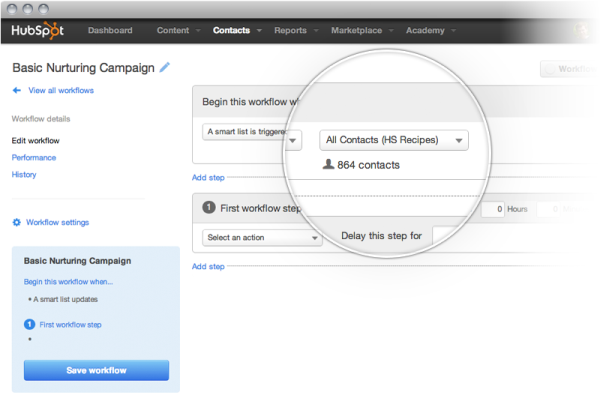
Task: Open the All Contacts (HS Recipes) dropdown
Action: pyautogui.click(x=394, y=140)
